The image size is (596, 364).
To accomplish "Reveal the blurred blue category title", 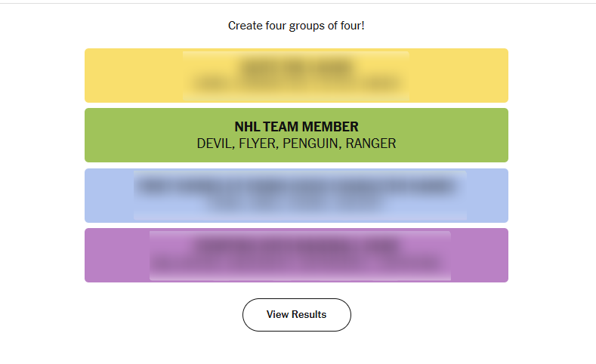I will (300, 186).
